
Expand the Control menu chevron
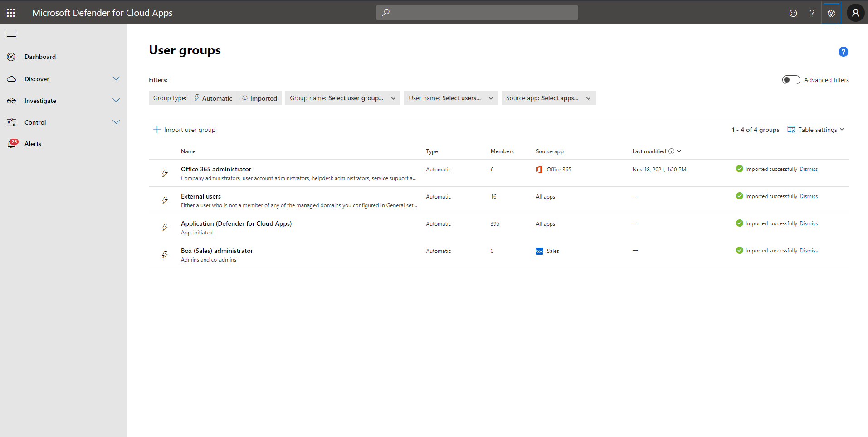(116, 122)
